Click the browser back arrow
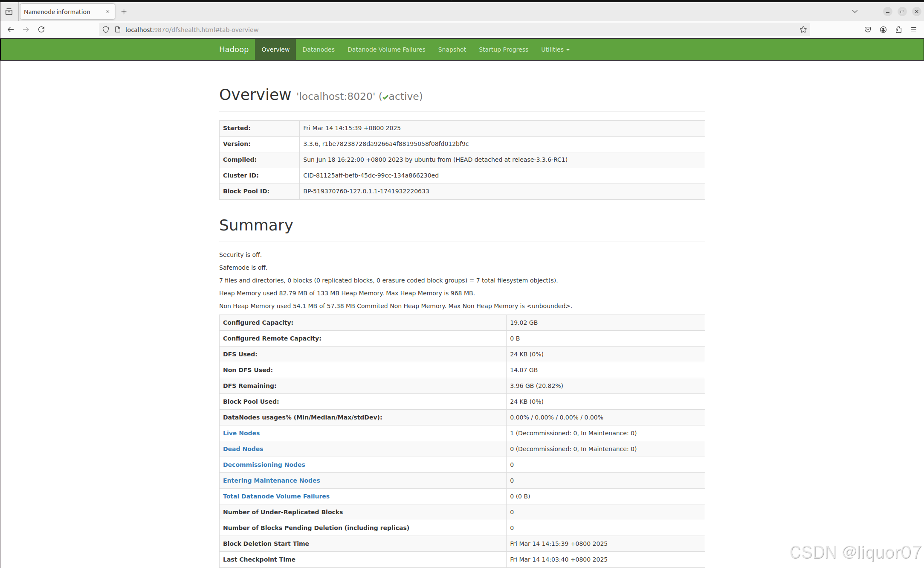Image resolution: width=924 pixels, height=568 pixels. 11,29
